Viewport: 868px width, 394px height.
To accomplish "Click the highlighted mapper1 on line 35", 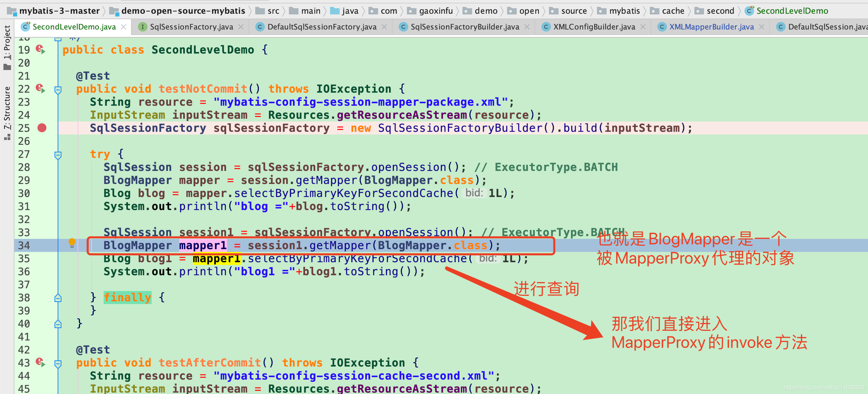I will coord(216,258).
